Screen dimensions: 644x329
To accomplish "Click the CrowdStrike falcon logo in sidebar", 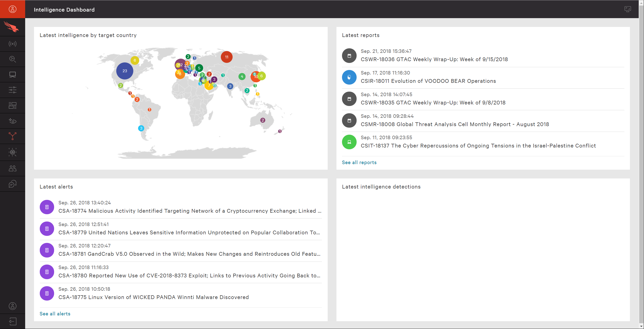I will click(x=12, y=27).
